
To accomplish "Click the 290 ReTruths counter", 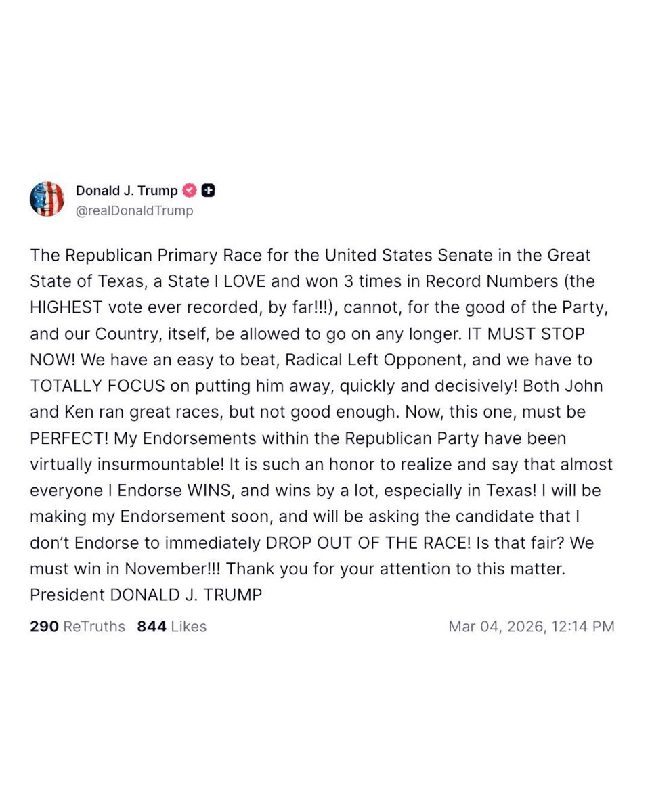I will 77,627.
